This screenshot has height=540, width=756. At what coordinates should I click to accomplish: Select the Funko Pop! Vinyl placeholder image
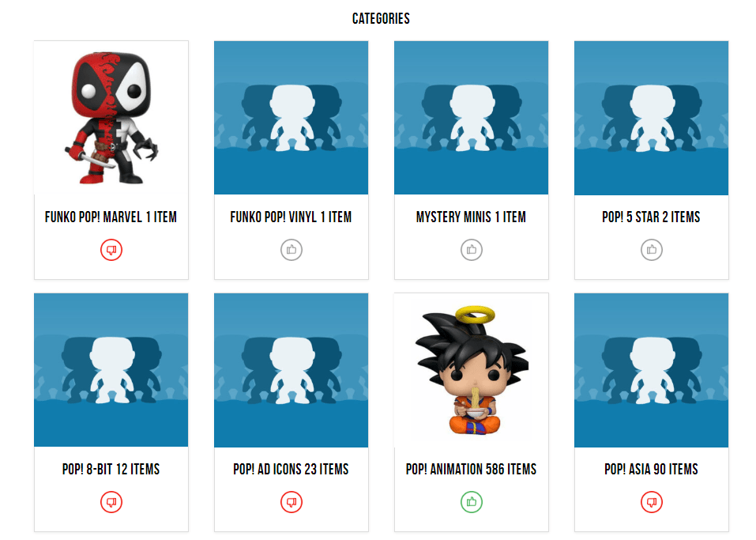[291, 118]
